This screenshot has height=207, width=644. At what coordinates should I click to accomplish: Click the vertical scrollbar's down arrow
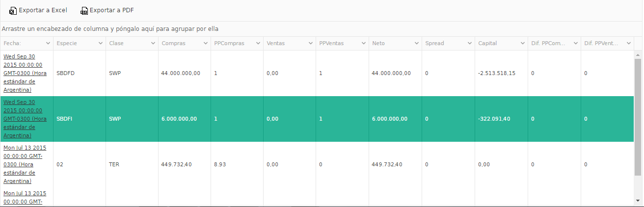pyautogui.click(x=638, y=201)
